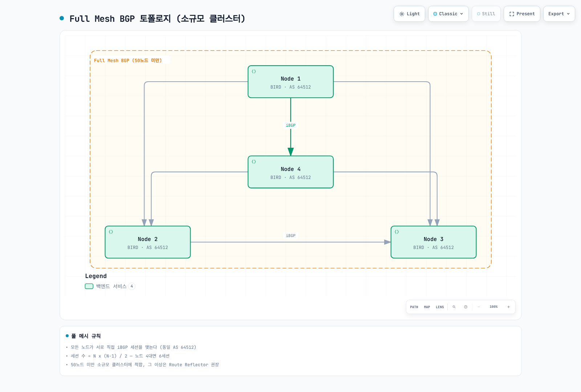Toggle LENS mode

[440, 307]
